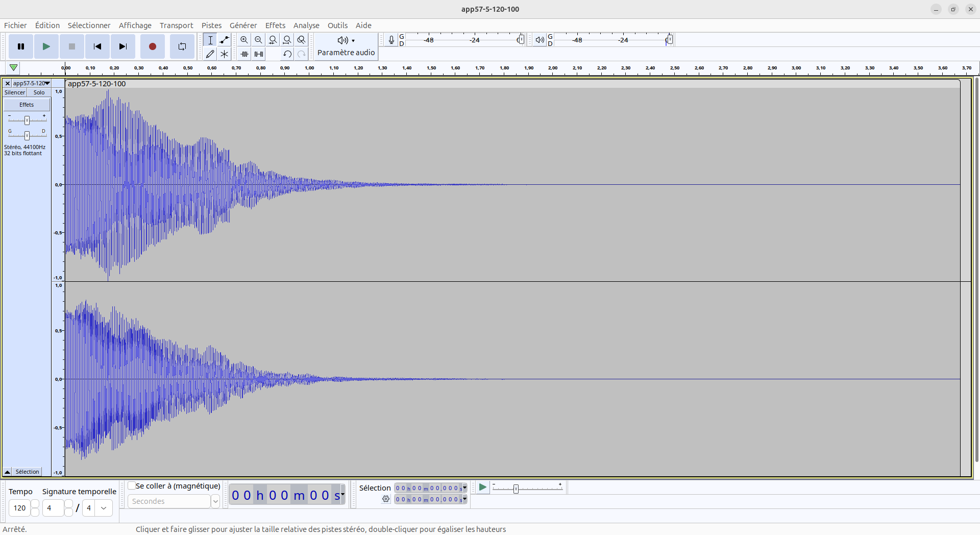Click the Zoom In magnifier icon
Viewport: 980px width, 535px height.
tap(244, 40)
